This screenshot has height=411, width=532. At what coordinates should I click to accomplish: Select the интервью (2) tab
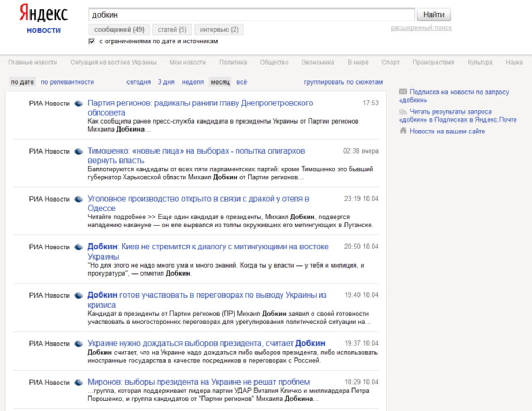point(219,29)
